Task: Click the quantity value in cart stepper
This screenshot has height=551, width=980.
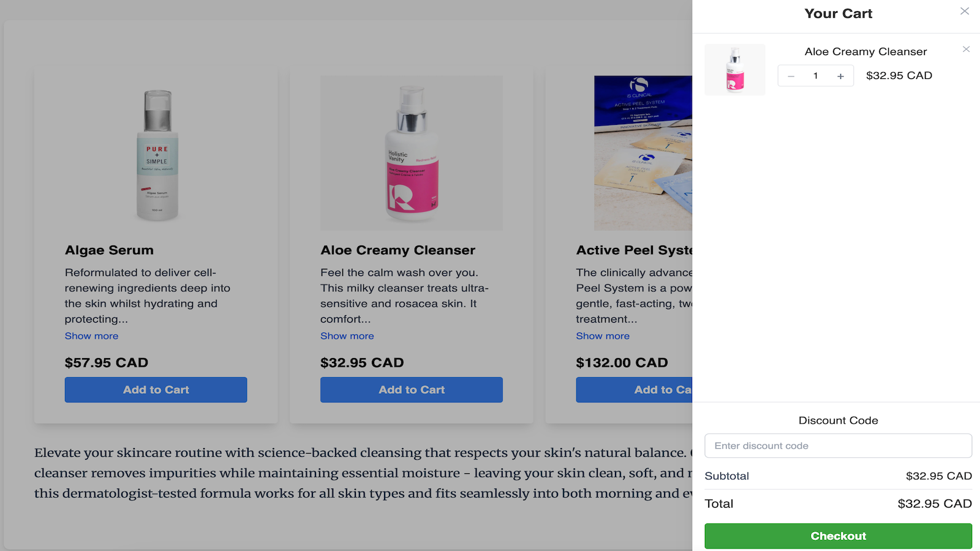Action: (816, 76)
